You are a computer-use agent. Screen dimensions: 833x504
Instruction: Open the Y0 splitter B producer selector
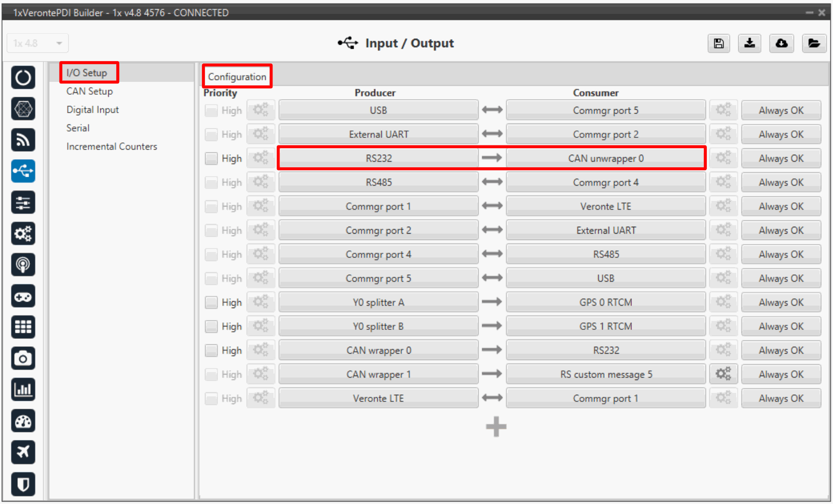tap(378, 326)
